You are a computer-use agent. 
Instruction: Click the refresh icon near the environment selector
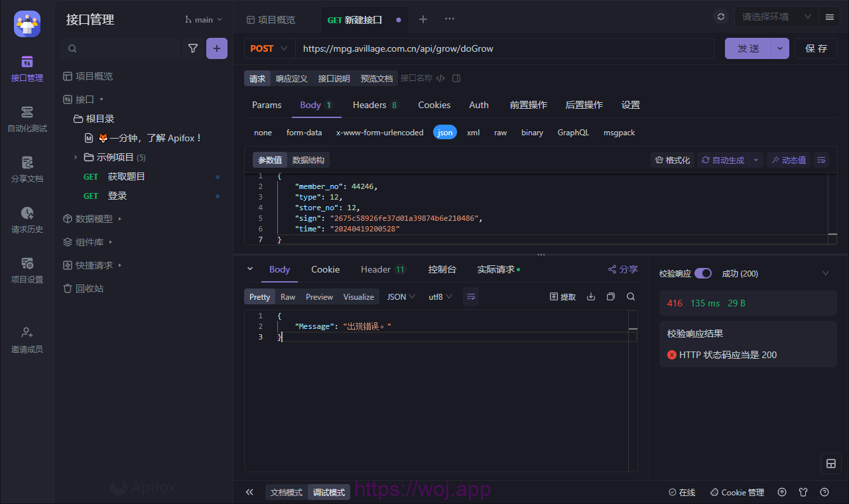(x=721, y=17)
